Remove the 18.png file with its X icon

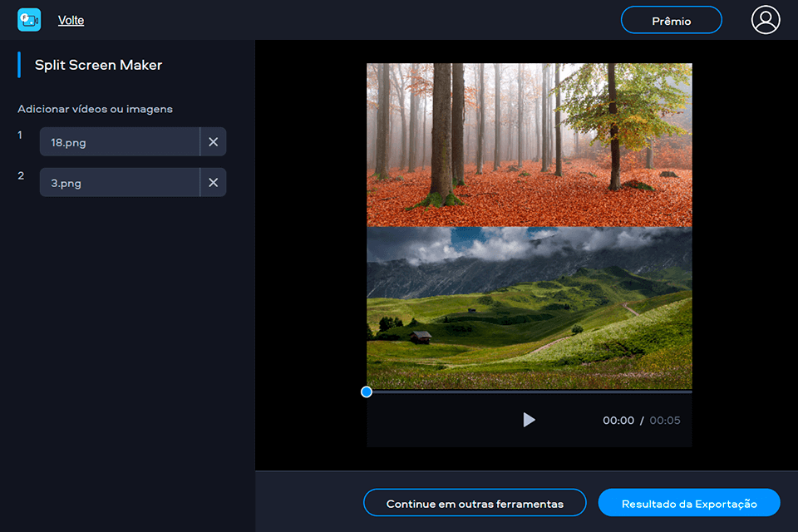pyautogui.click(x=214, y=141)
